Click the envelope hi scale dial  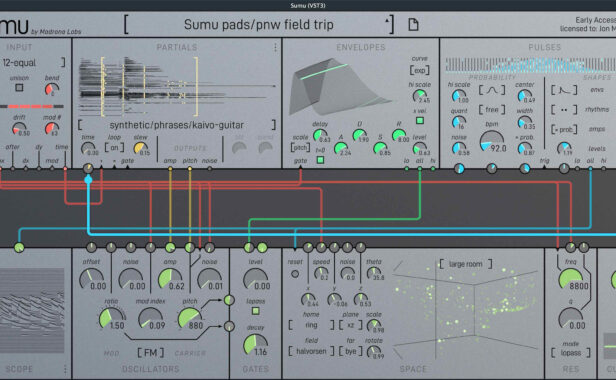pyautogui.click(x=420, y=96)
